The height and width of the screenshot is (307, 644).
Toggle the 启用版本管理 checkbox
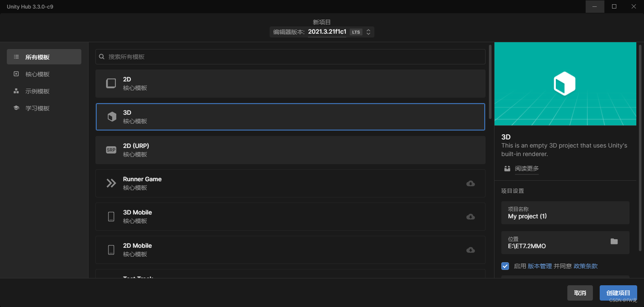(x=505, y=266)
